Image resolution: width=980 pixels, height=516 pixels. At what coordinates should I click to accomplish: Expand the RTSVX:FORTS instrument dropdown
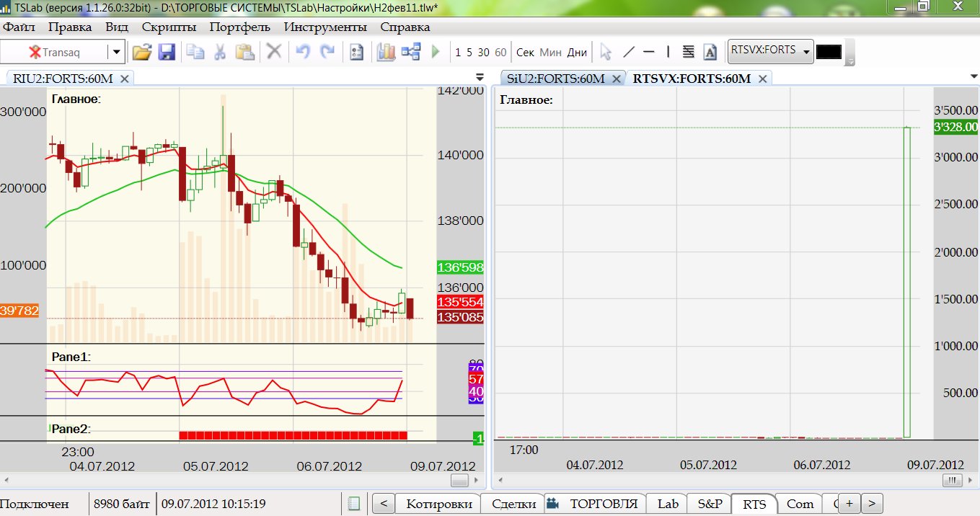805,52
